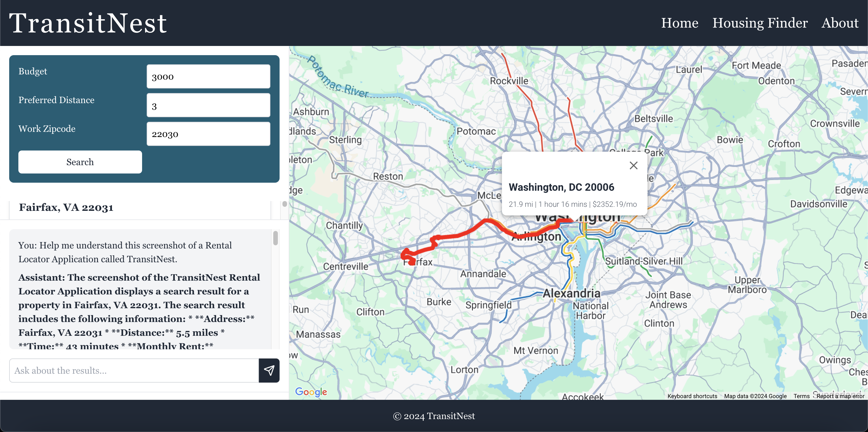Click the Assistant reply in the chat
868x432 pixels.
tap(139, 312)
